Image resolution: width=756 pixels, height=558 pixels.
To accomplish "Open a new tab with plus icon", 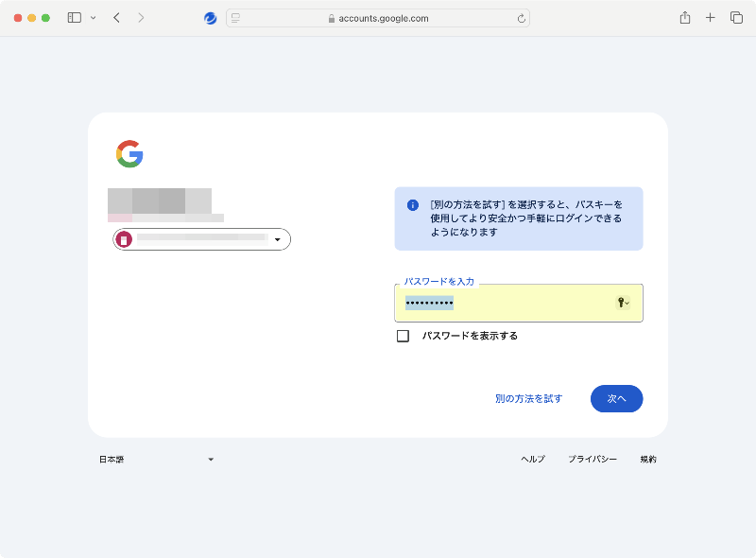I will point(711,18).
